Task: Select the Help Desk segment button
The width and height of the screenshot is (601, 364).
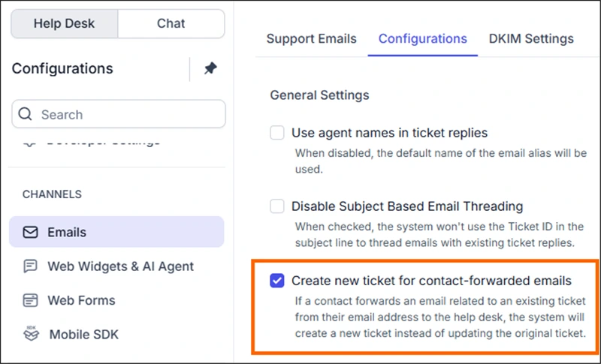Action: click(64, 23)
